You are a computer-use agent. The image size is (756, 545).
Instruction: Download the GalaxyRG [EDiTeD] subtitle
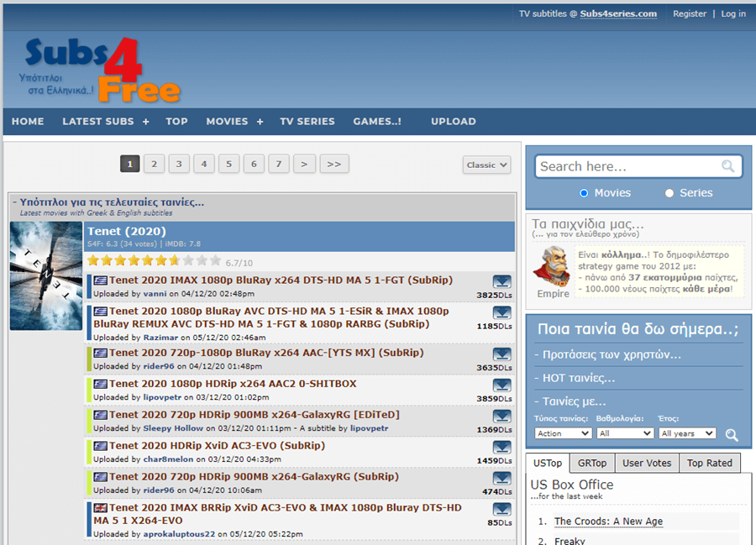click(502, 416)
